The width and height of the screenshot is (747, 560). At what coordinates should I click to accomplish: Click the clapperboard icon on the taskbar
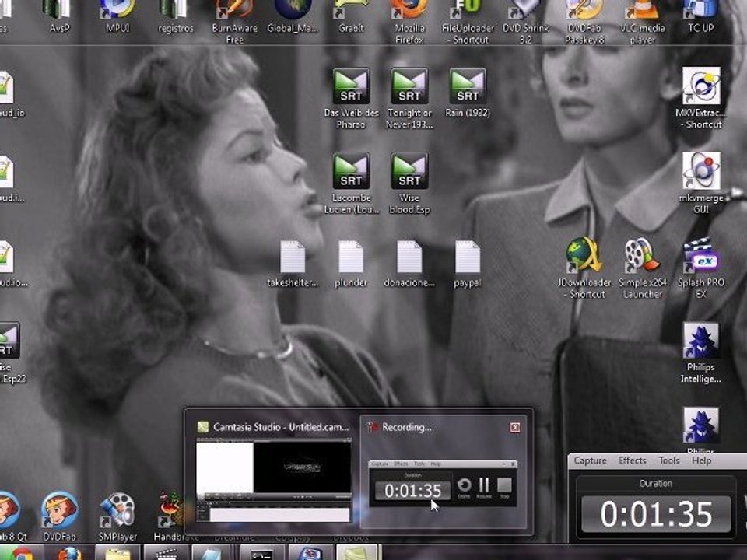tap(165, 553)
